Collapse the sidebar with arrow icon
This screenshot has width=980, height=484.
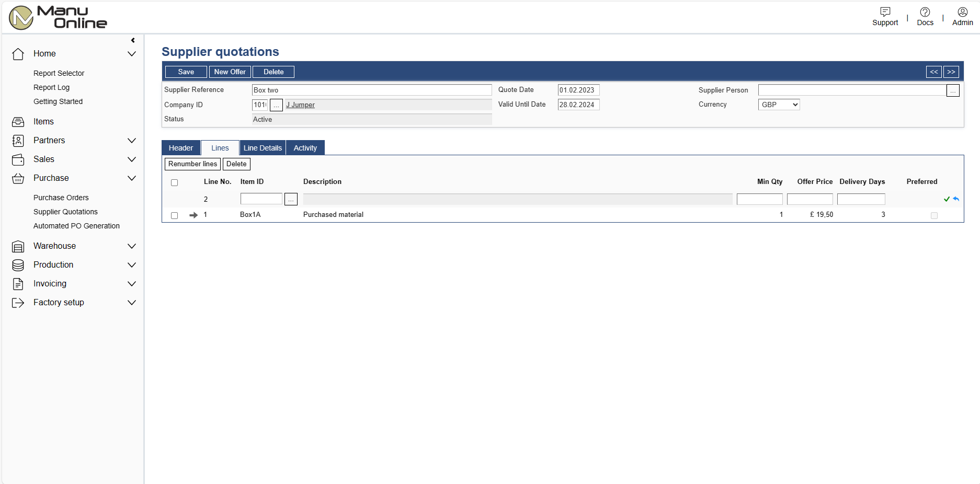133,40
